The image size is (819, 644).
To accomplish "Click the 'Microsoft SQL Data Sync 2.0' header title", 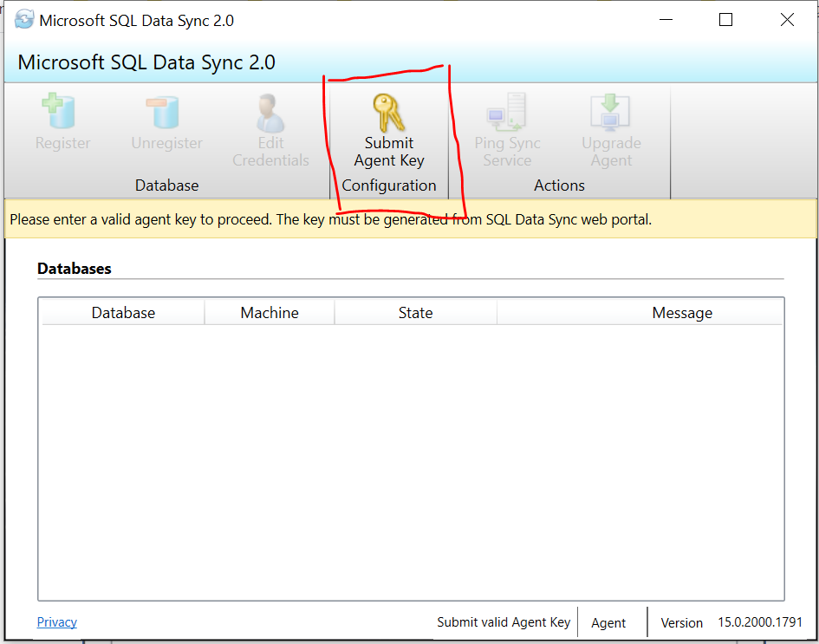I will click(146, 62).
